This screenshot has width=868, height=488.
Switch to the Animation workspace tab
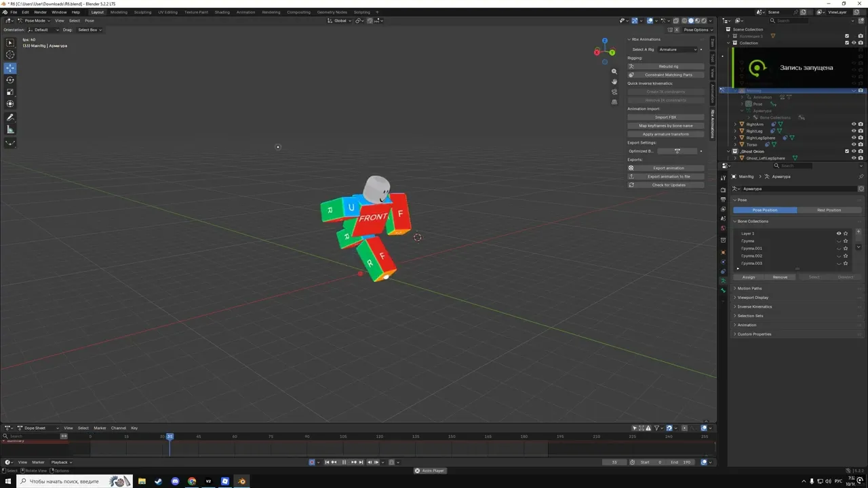click(246, 12)
